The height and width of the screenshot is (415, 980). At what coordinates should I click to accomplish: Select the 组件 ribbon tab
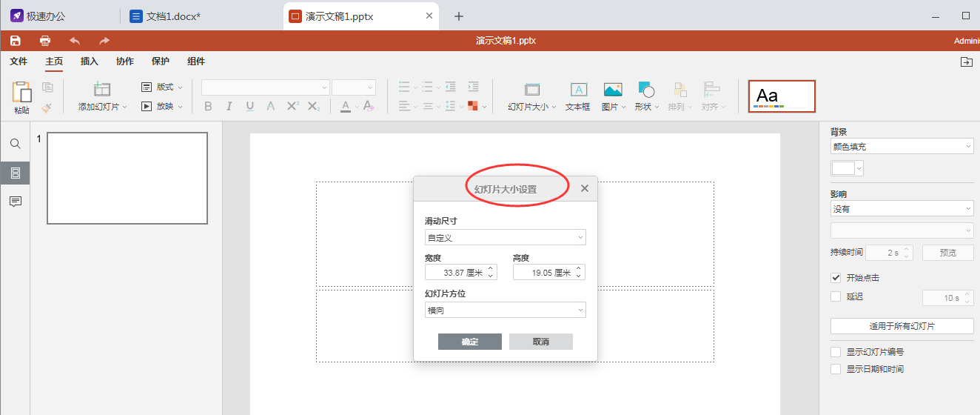[x=196, y=62]
